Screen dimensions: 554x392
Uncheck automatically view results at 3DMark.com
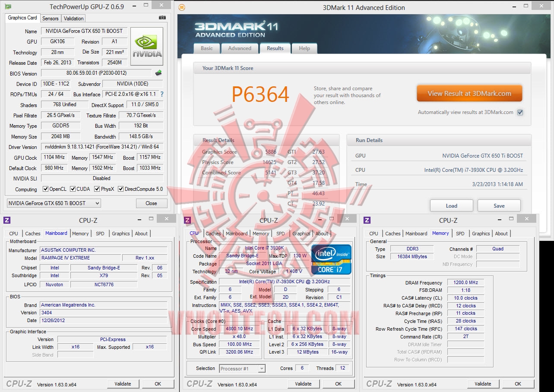(x=520, y=112)
